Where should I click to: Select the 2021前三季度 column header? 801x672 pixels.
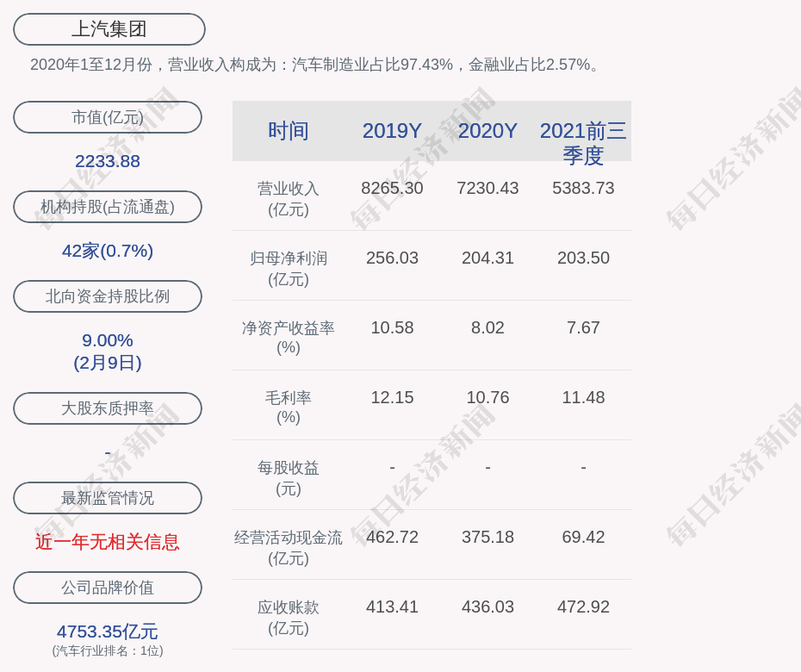click(583, 143)
